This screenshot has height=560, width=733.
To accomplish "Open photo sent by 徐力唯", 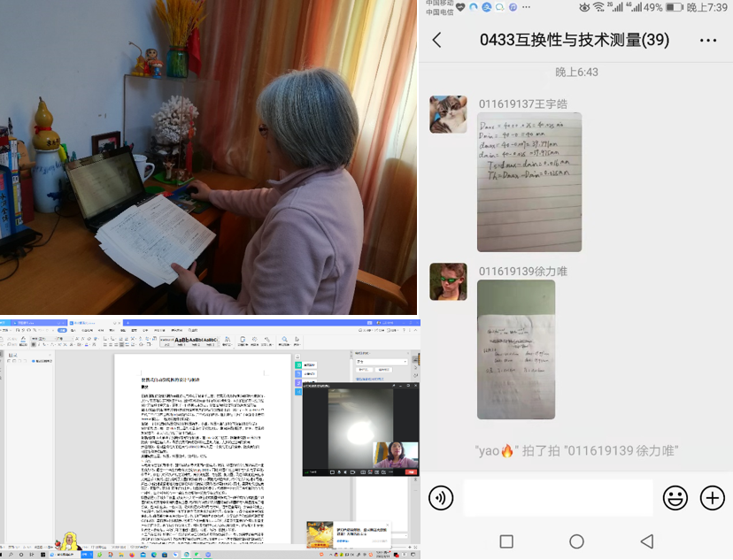I will pyautogui.click(x=516, y=349).
